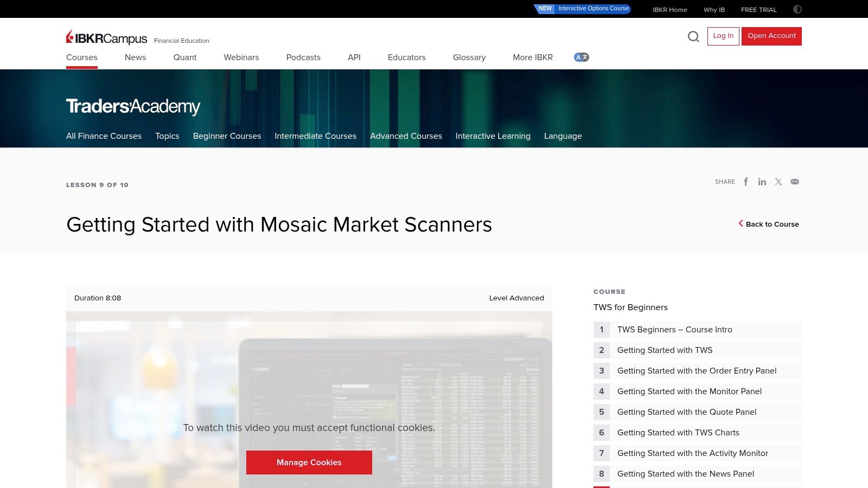Open lesson 7 Activity Monitor
Screen dimensions: 868x488
[x=698, y=453]
